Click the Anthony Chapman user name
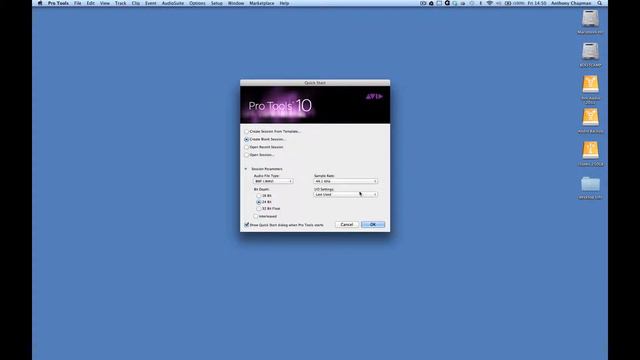The image size is (640, 360). (x=571, y=3)
